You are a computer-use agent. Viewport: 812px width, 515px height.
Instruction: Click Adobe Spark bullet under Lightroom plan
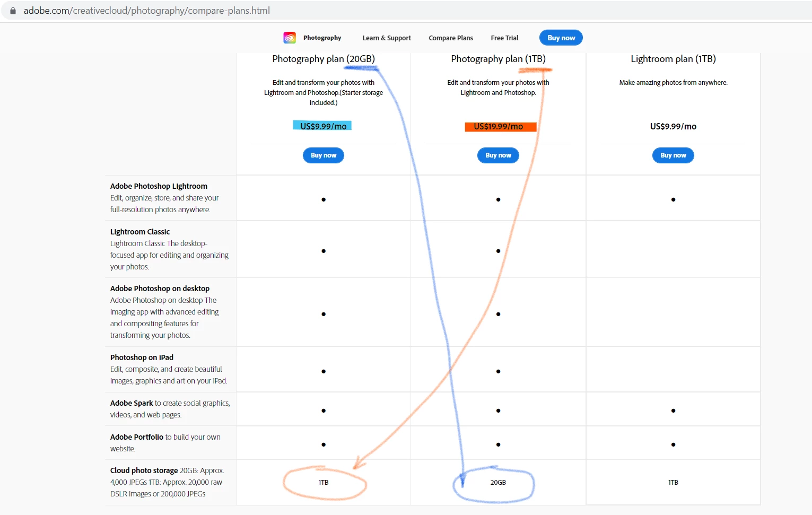click(673, 411)
